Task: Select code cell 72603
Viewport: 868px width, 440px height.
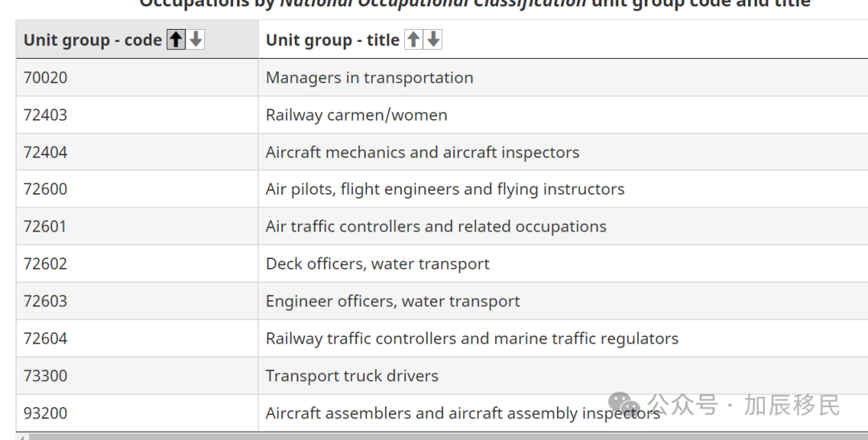Action: click(x=46, y=302)
